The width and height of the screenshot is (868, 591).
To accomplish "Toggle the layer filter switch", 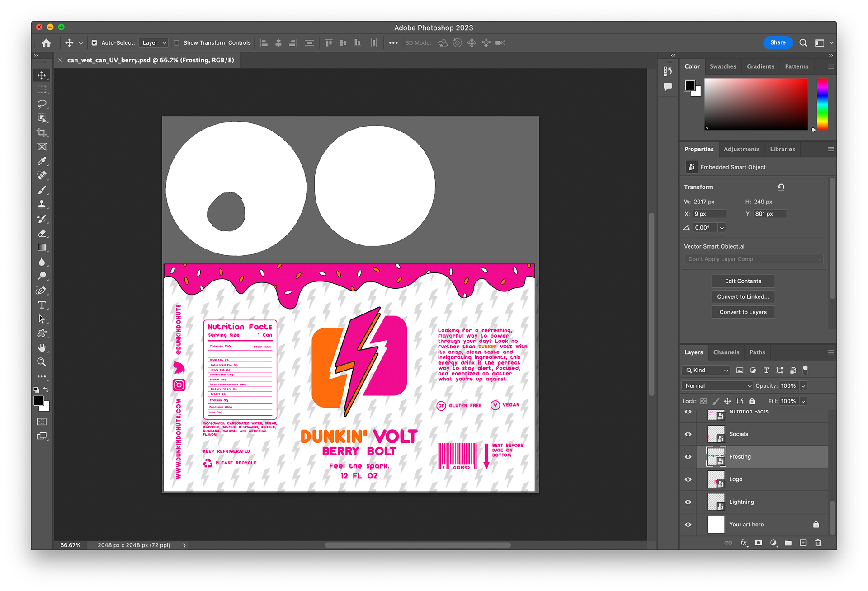I will 805,370.
